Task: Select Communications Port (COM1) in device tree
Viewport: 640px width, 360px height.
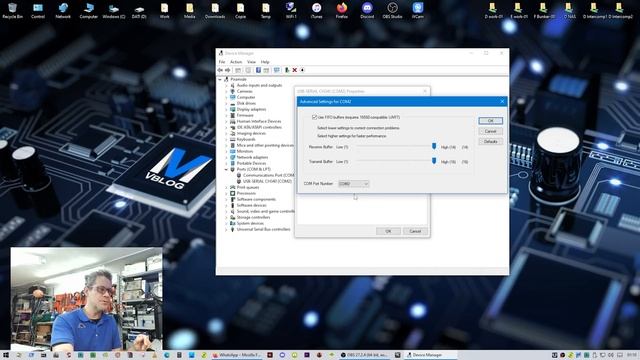Action: [x=269, y=175]
